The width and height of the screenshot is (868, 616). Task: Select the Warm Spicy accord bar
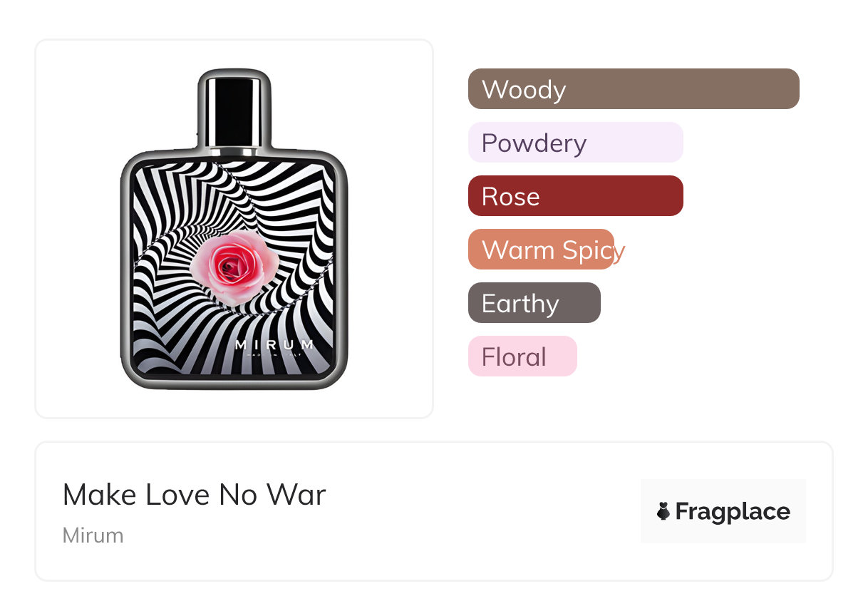pyautogui.click(x=542, y=250)
